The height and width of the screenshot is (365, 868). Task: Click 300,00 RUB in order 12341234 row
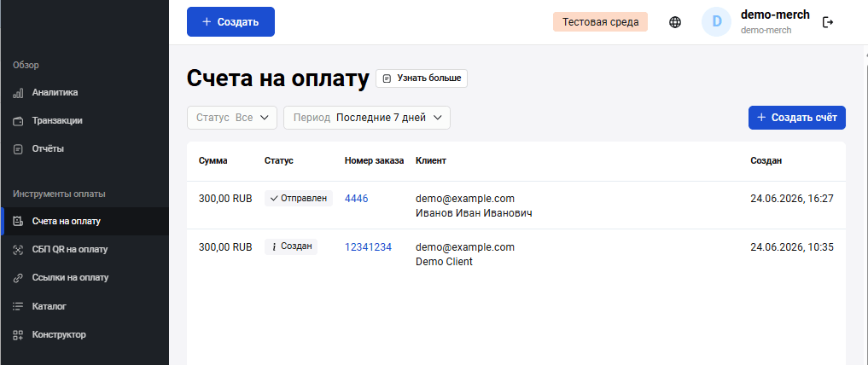pos(225,247)
